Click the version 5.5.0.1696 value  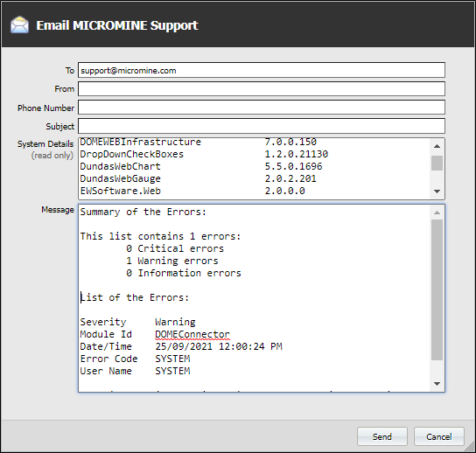(293, 166)
